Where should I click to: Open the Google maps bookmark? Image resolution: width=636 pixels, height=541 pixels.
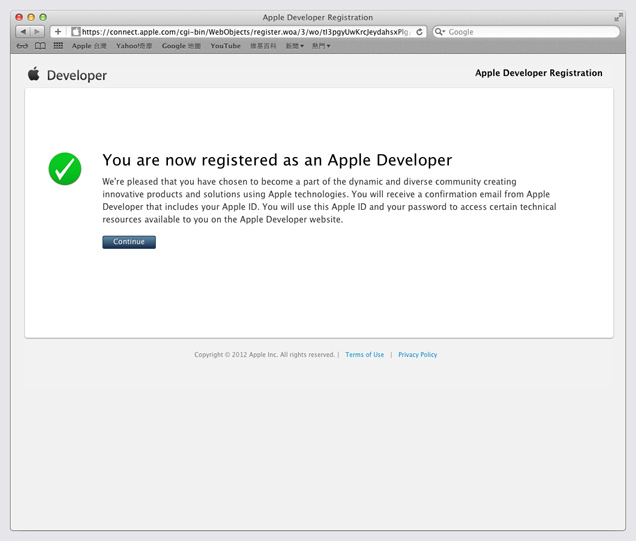181,46
